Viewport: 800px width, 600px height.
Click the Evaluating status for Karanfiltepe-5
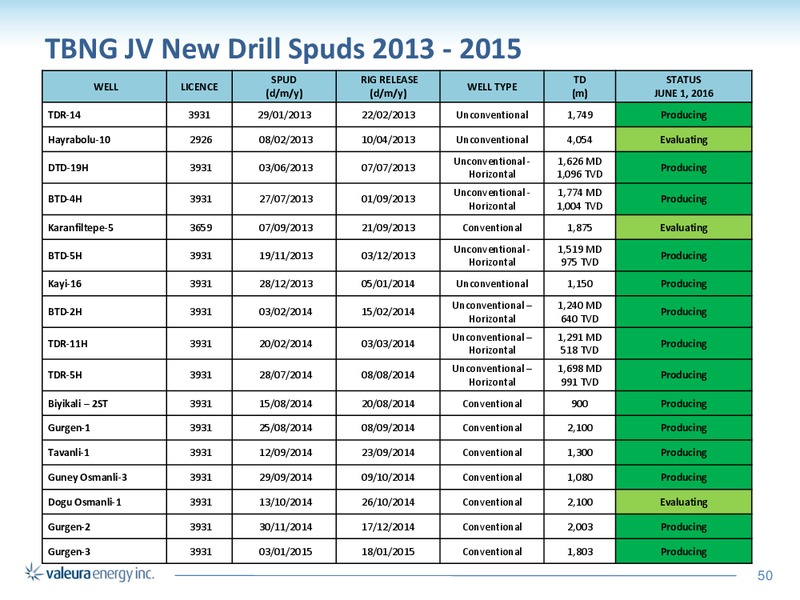[x=684, y=228]
